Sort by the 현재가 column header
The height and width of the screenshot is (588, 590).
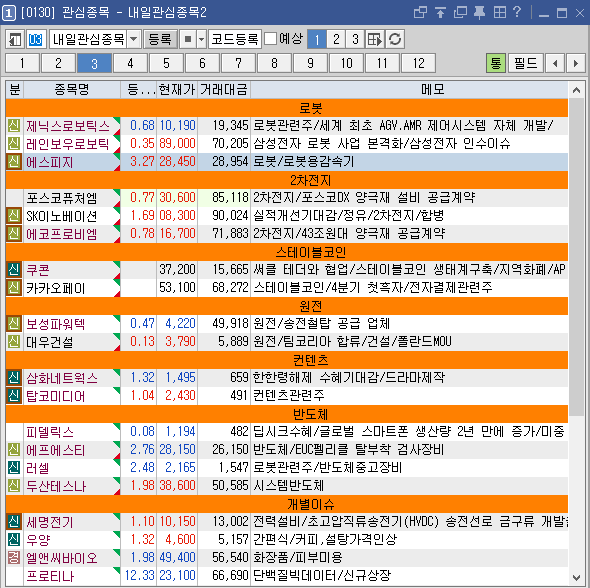pos(177,90)
